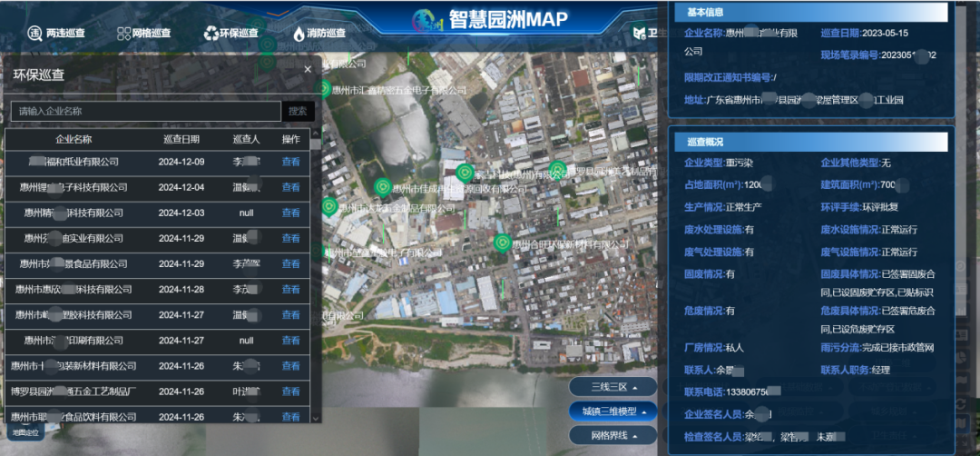Select map pin for 惠州市汇鑫精密五金电子有限公司
Image resolution: width=980 pixels, height=456 pixels.
[x=322, y=89]
